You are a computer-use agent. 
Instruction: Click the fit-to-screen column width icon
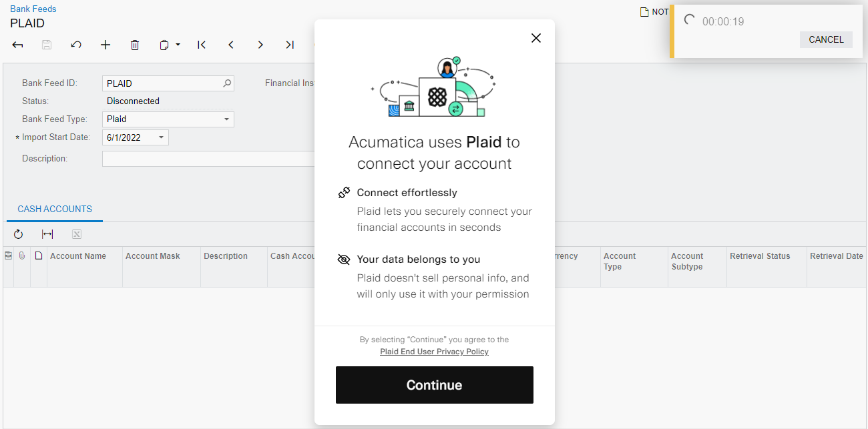pyautogui.click(x=45, y=234)
